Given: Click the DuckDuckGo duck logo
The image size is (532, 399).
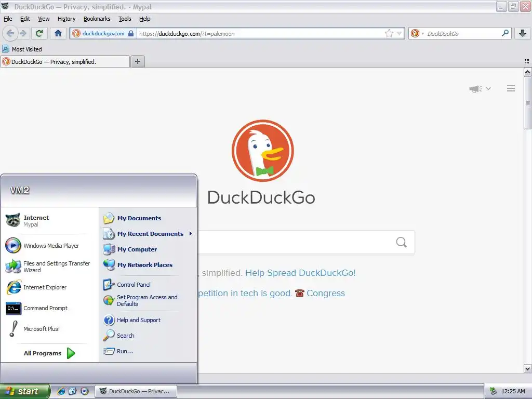Looking at the screenshot, I should [x=262, y=150].
